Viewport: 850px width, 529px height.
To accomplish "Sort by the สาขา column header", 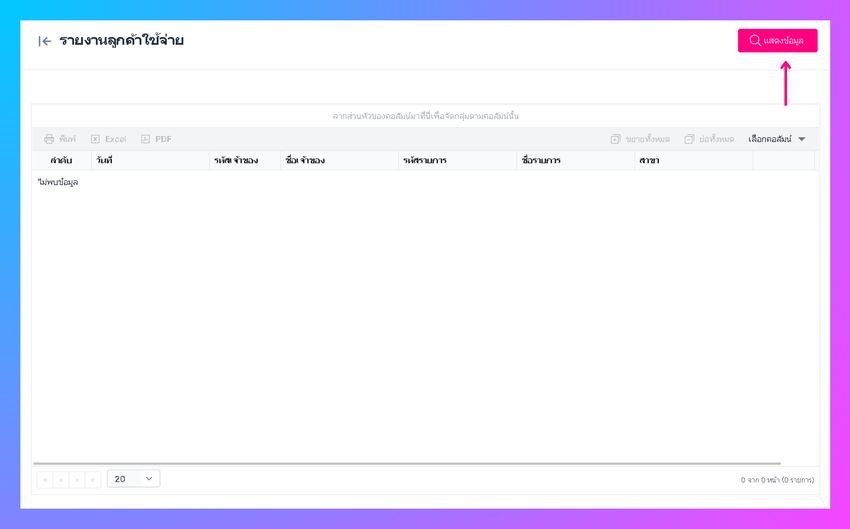I will [694, 160].
